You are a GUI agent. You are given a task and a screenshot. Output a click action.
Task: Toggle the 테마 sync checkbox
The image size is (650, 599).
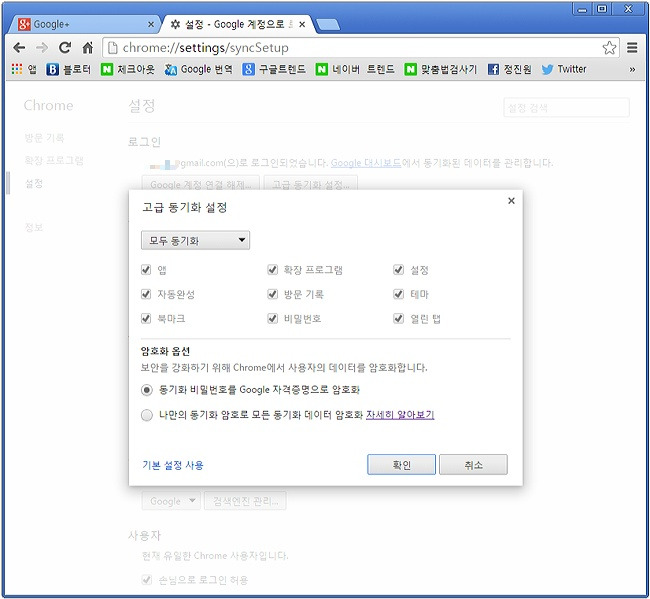[x=398, y=294]
